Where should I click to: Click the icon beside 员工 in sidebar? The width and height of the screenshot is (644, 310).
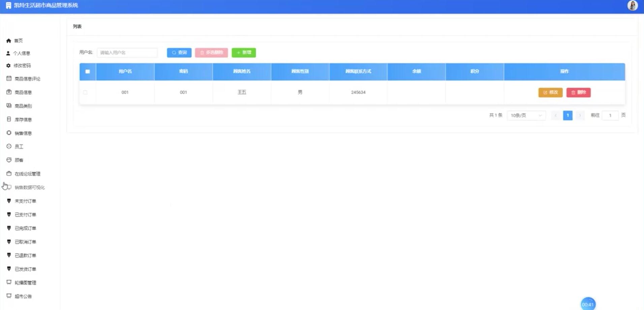9,146
